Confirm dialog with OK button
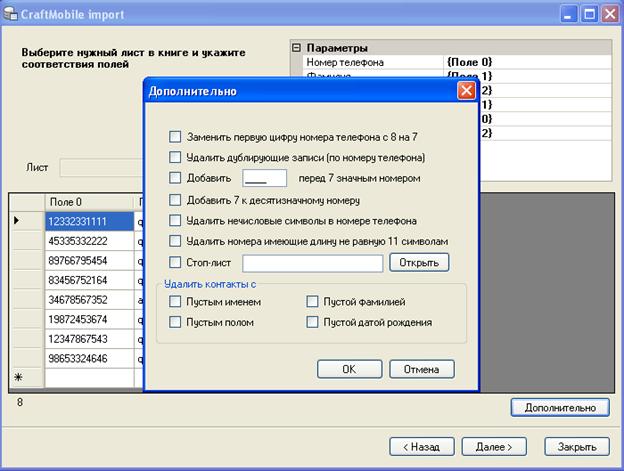Screen dimensions: 624x471 (349, 369)
